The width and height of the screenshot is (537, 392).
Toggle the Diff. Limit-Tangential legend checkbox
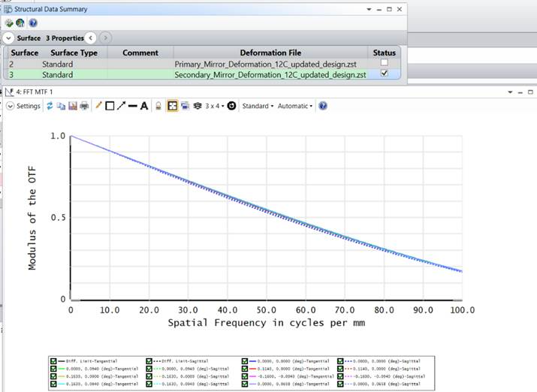click(x=53, y=361)
